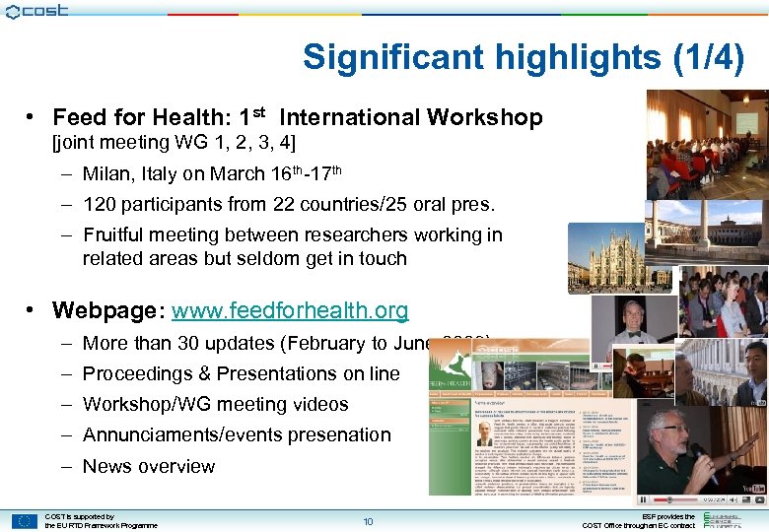Image resolution: width=769 pixels, height=532 pixels.
Task: Select the courtyard with columns photo
Action: coord(707,233)
